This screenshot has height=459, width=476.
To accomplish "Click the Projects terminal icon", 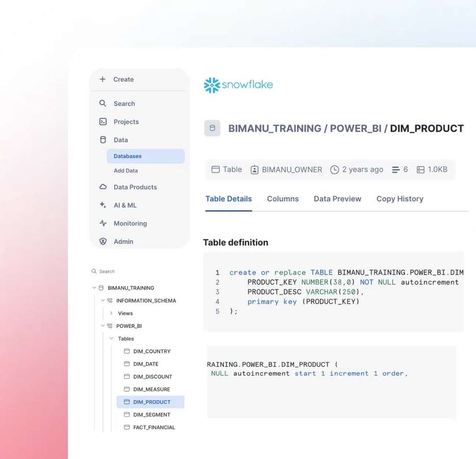I will 103,122.
